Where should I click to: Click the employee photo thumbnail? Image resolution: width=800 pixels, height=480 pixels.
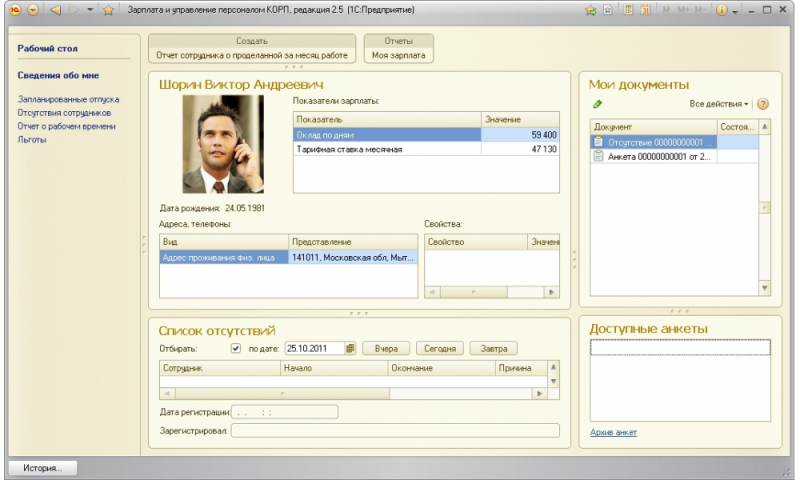coord(223,144)
